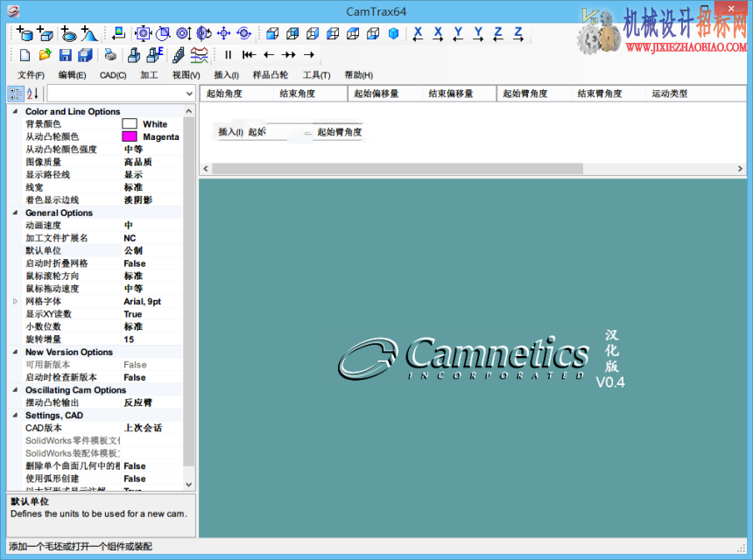Open the 编辑(E) menu

72,75
